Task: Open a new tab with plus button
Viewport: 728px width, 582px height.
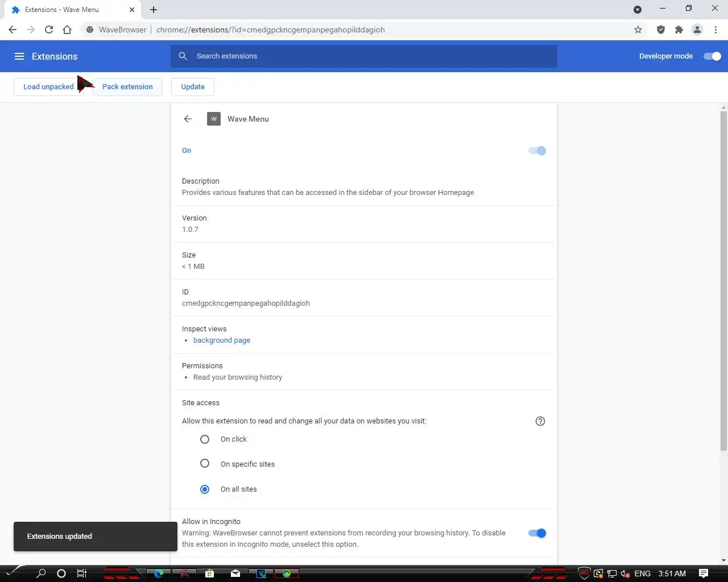Action: (154, 10)
